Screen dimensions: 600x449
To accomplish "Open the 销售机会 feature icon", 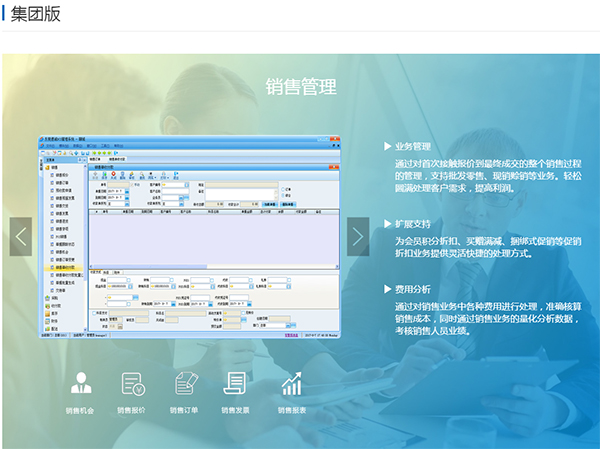I will coord(80,384).
